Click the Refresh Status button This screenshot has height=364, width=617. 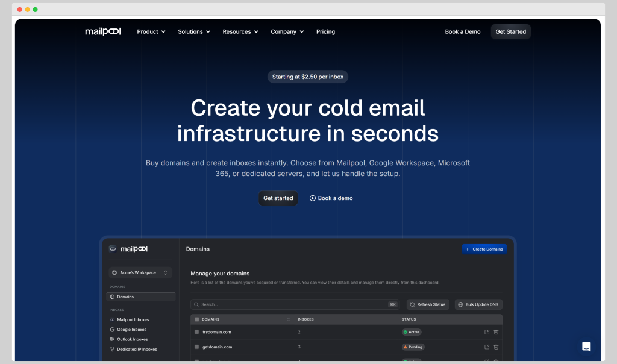pyautogui.click(x=428, y=304)
